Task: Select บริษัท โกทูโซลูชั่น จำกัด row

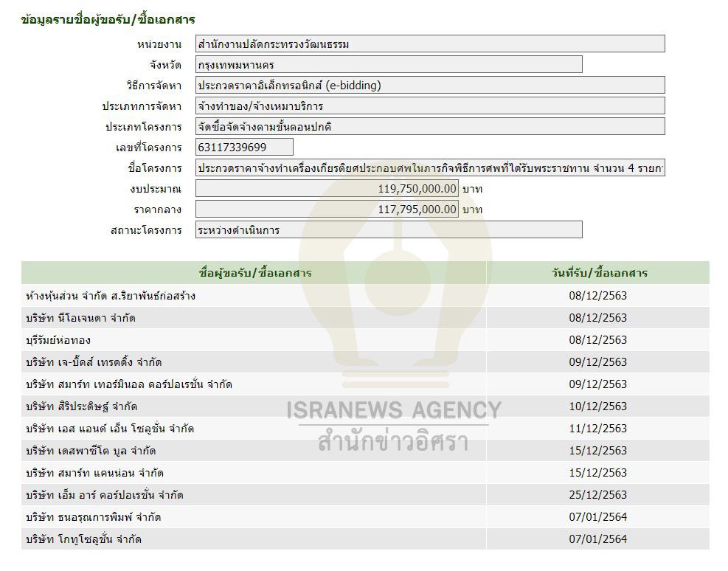Action: (x=83, y=539)
